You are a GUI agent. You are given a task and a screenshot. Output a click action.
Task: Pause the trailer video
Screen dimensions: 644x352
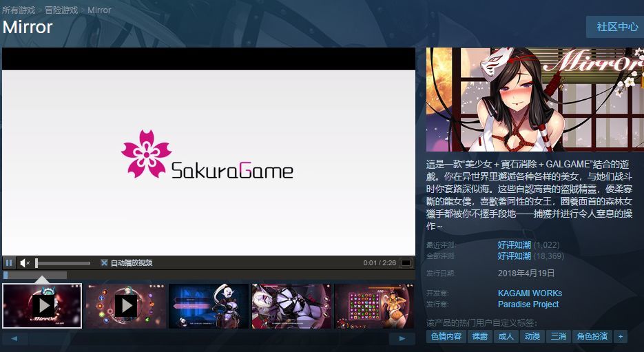point(9,262)
